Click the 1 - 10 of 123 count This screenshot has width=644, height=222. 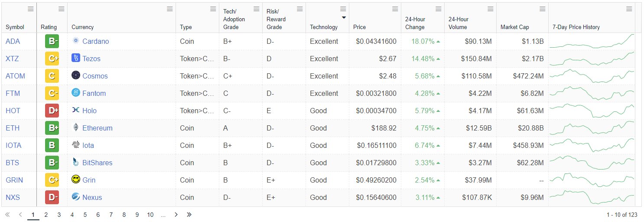click(x=622, y=215)
